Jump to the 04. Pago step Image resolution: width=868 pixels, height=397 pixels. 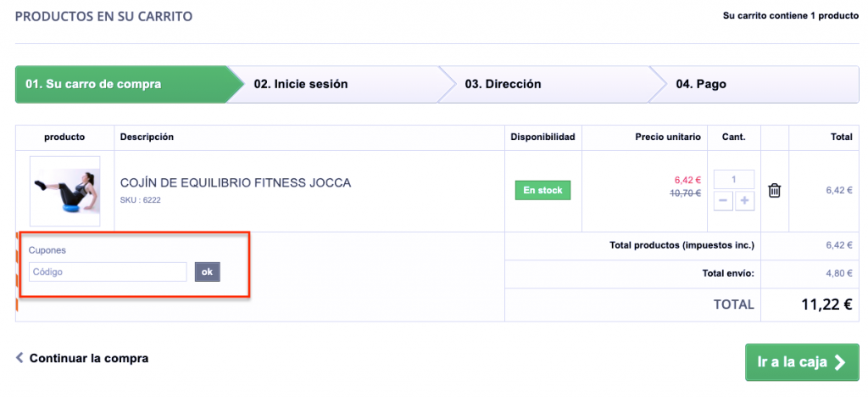click(x=701, y=84)
